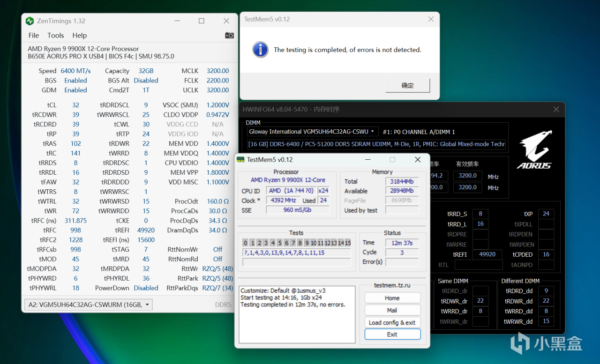
Task: Open the File menu in ZenTimings
Action: 34,36
